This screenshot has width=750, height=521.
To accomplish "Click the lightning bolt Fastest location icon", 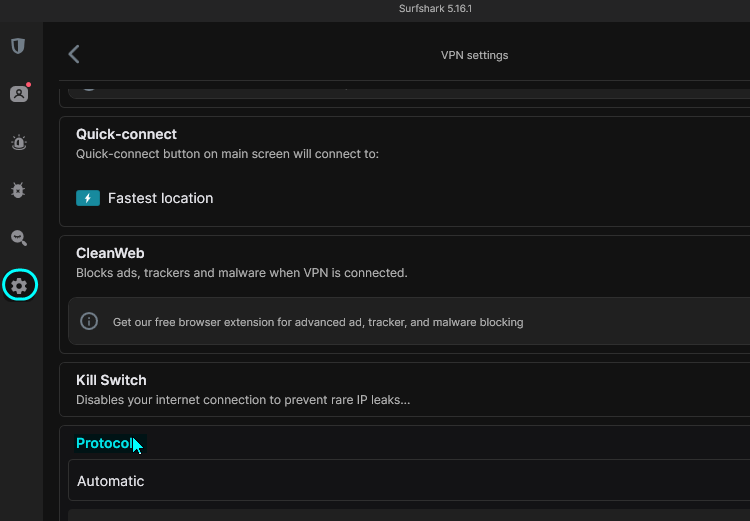I will pos(88,198).
